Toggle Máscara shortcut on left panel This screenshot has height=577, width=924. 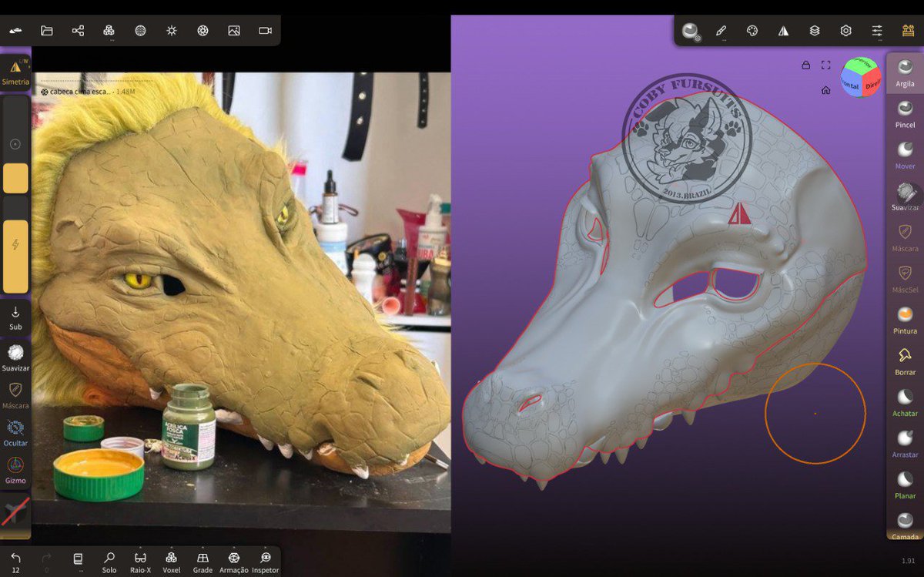pos(15,394)
